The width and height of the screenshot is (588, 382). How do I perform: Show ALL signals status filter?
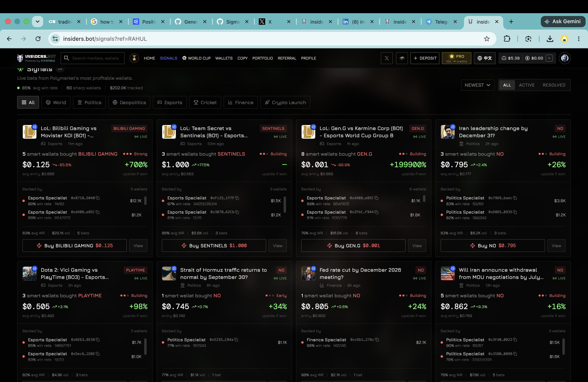click(x=507, y=85)
